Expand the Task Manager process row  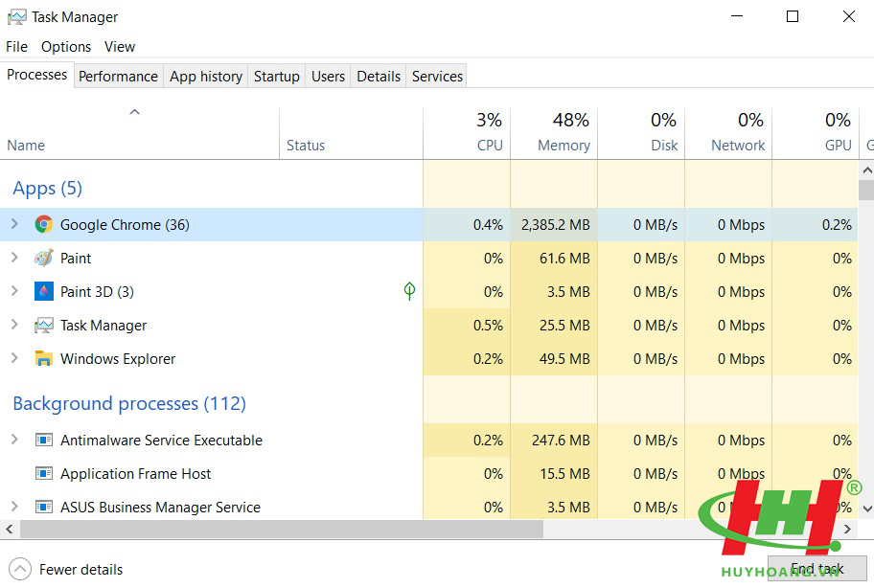pyautogui.click(x=15, y=324)
